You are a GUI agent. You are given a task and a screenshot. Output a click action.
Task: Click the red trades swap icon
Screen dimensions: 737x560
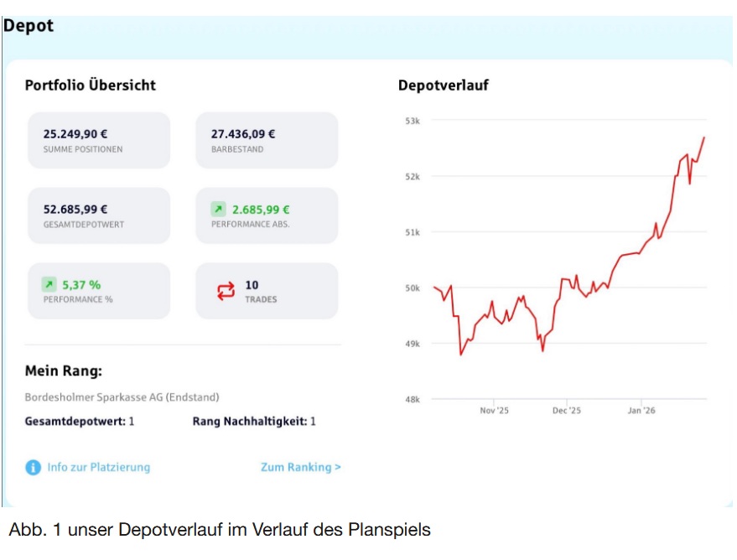(x=226, y=291)
